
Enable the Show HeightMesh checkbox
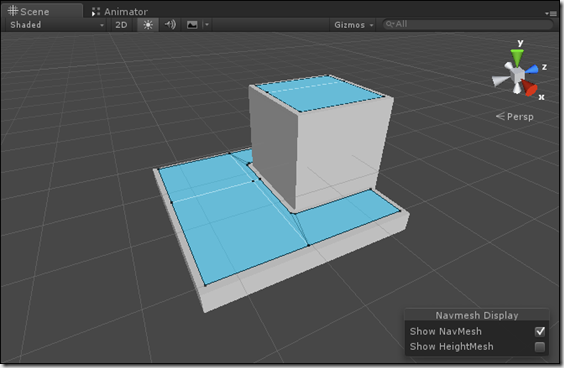[x=540, y=347]
